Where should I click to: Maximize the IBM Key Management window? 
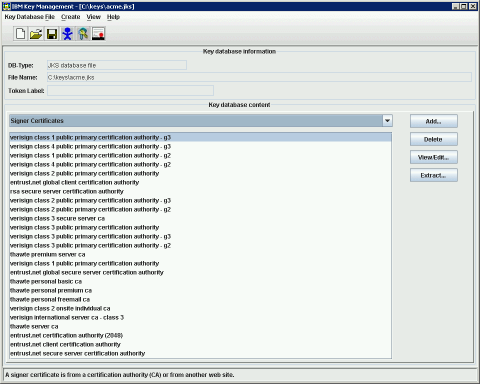point(464,6)
